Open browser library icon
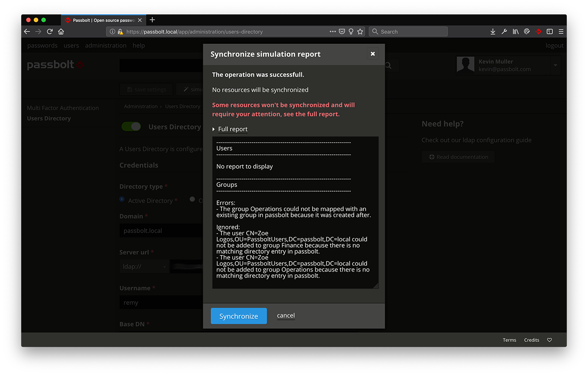This screenshot has width=588, height=375. point(515,32)
